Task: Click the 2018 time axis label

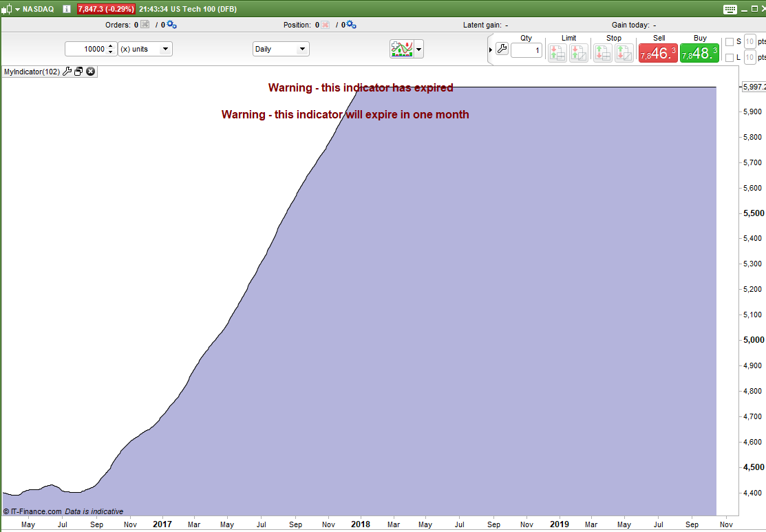Action: pos(361,524)
